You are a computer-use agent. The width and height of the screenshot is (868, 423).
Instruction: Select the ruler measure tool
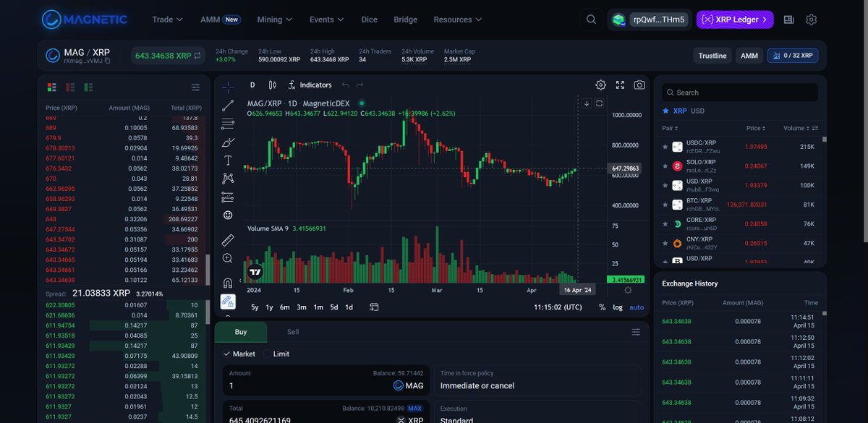228,239
